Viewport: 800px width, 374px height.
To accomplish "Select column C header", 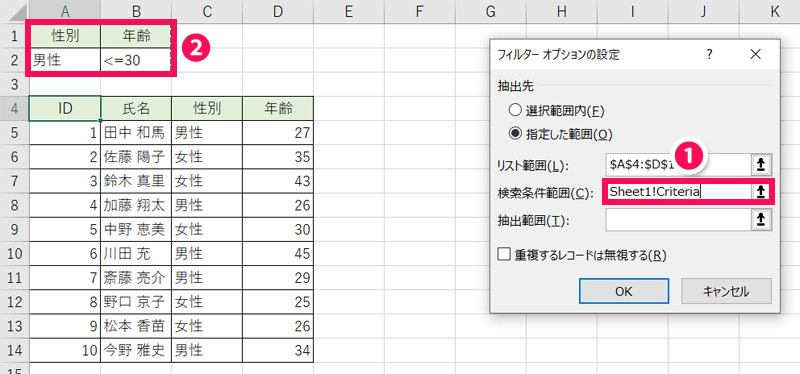I will point(207,12).
